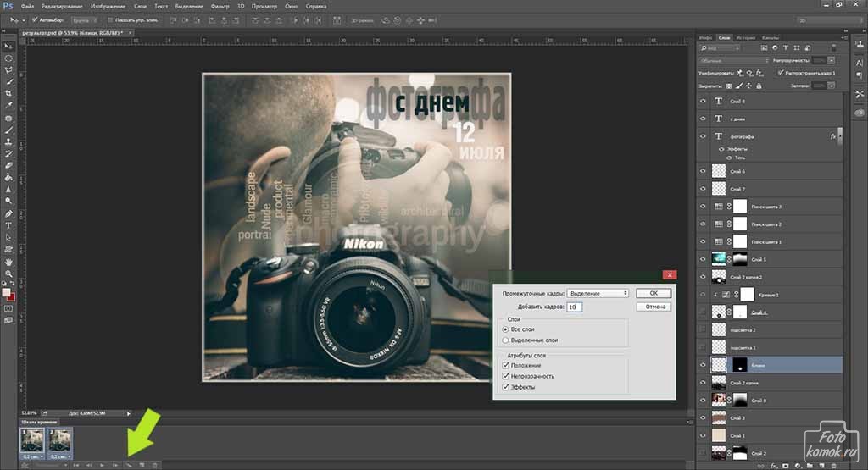The height and width of the screenshot is (470, 868).
Task: Open the Промежуточные кадры dropdown
Action: pyautogui.click(x=598, y=293)
